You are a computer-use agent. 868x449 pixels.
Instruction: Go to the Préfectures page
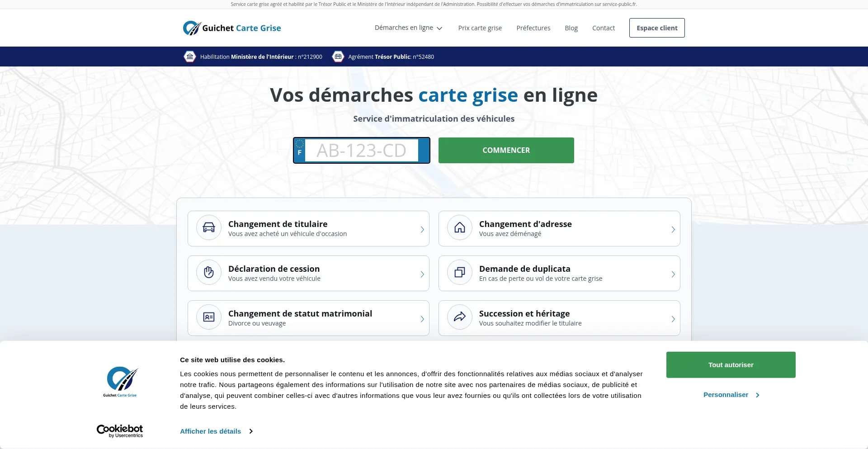(533, 28)
